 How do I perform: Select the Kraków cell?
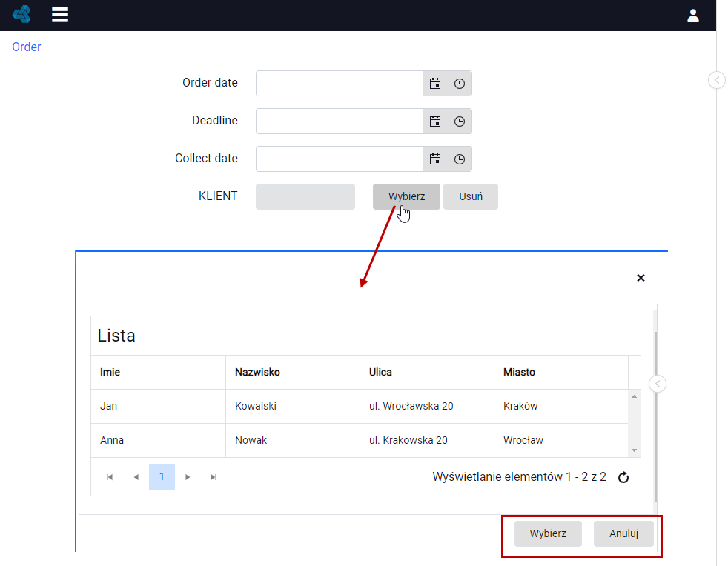pos(561,407)
